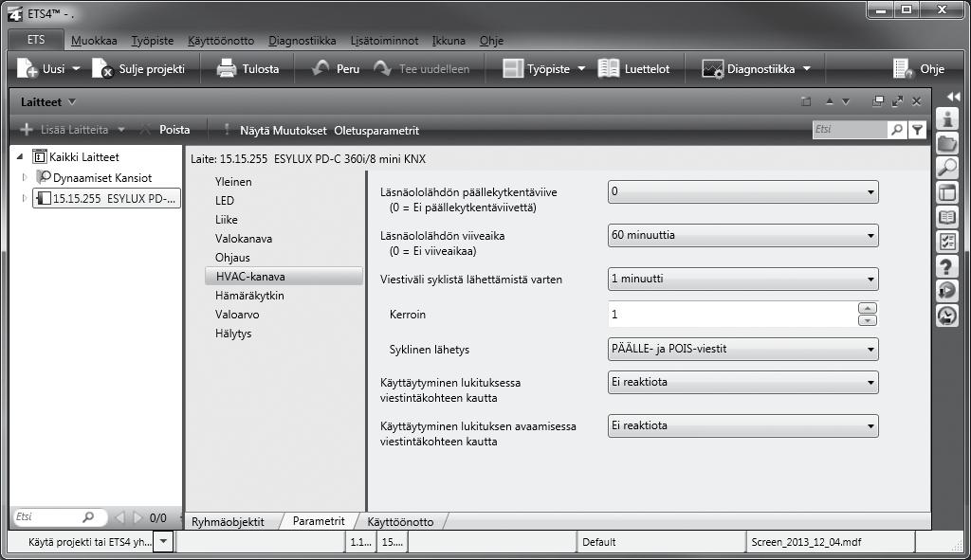Click the open book icon in right sidebar
Image resolution: width=971 pixels, height=560 pixels.
tap(947, 217)
